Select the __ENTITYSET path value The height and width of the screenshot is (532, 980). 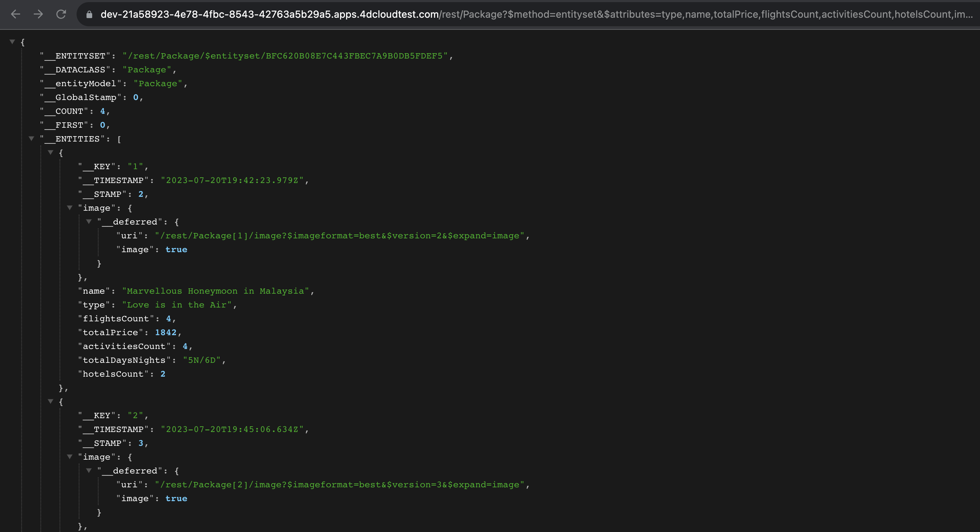tap(285, 56)
